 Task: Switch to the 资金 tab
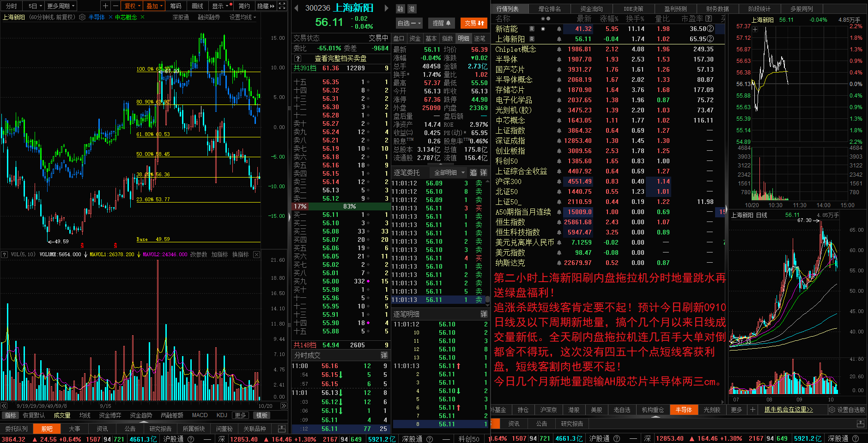pos(415,38)
